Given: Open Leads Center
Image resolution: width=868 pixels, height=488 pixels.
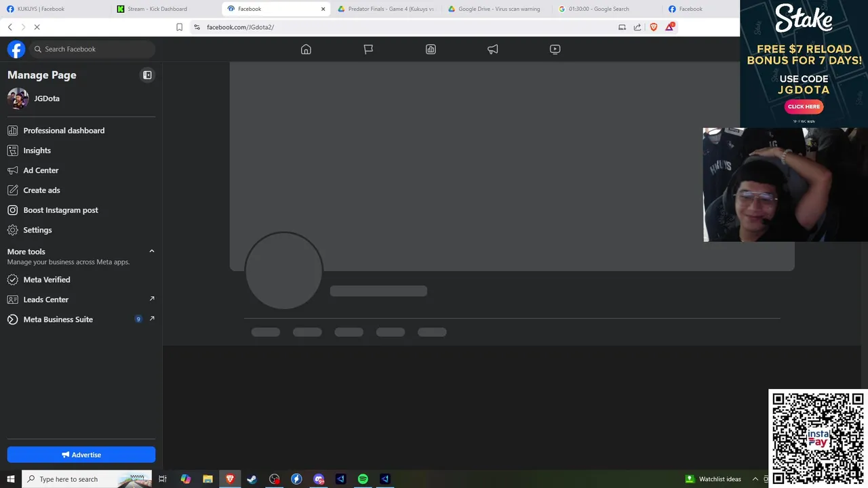Looking at the screenshot, I should (81, 300).
